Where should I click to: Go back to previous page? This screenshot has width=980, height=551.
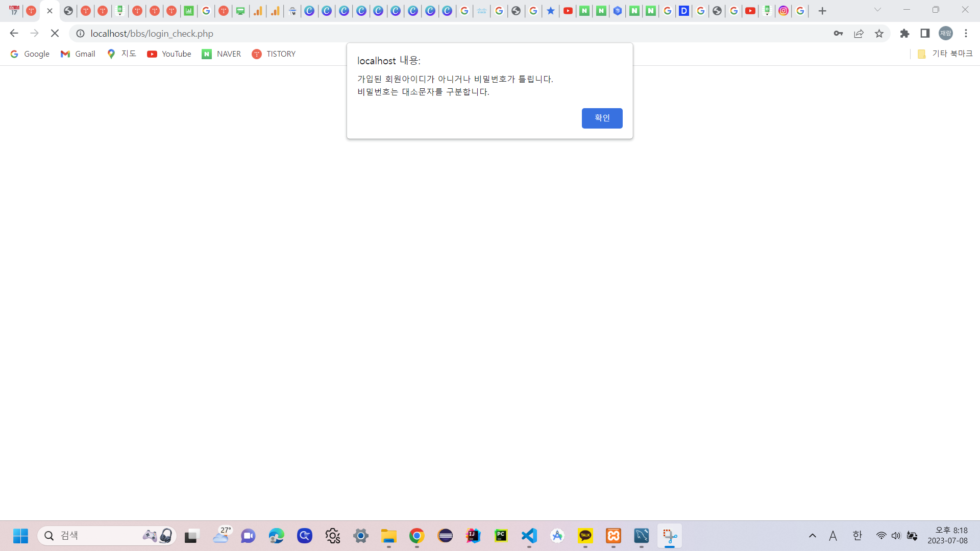click(x=14, y=33)
